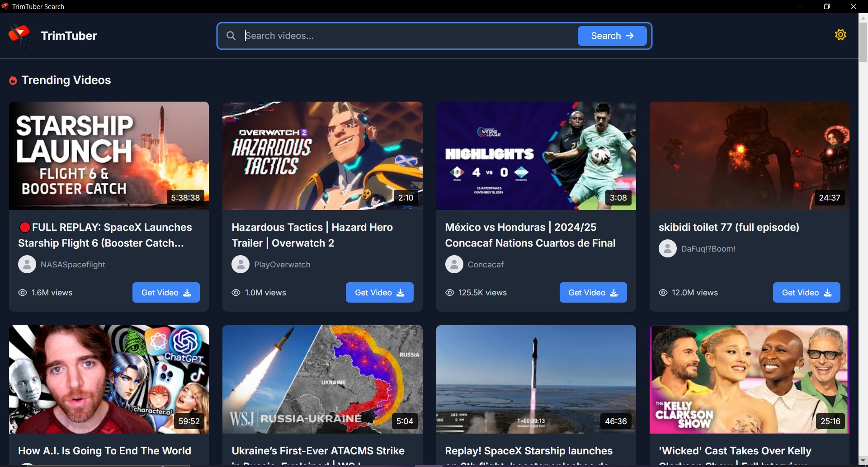This screenshot has height=467, width=868.
Task: Open 'Hazardous Tactics | Hazard Hero Trailer' title
Action: coord(312,235)
